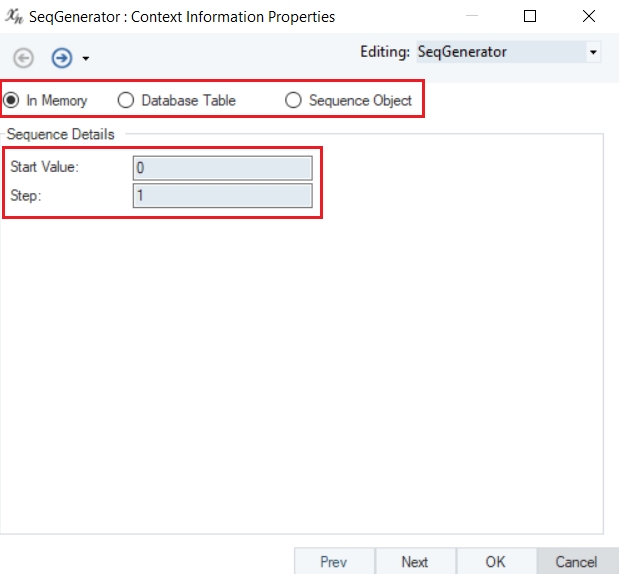This screenshot has height=574, width=619.
Task: Focus the Step input field
Action: (222, 195)
